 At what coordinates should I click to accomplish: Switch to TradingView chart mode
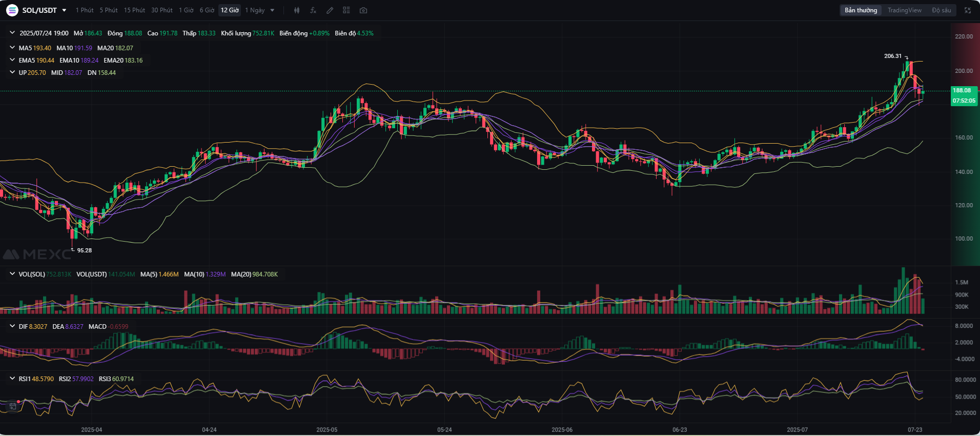pyautogui.click(x=905, y=10)
